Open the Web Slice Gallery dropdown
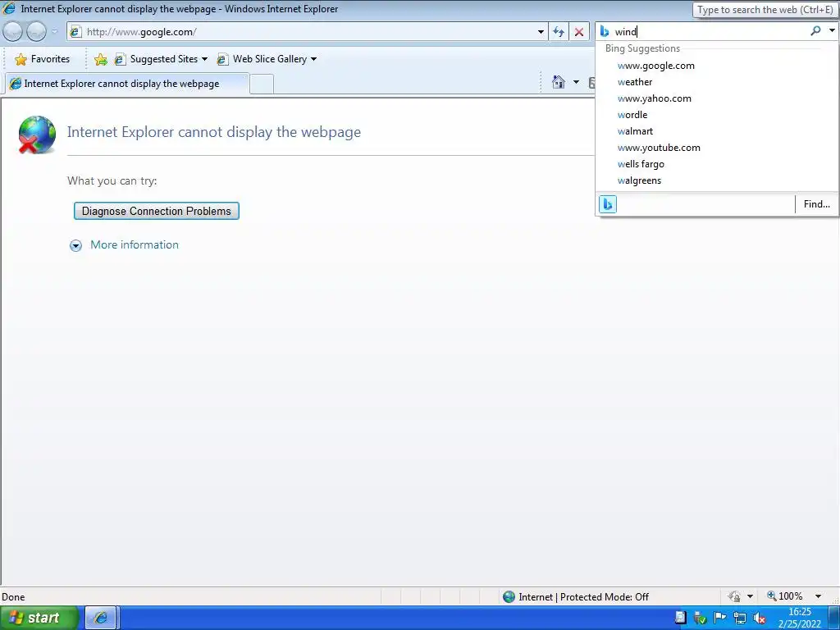 267,59
